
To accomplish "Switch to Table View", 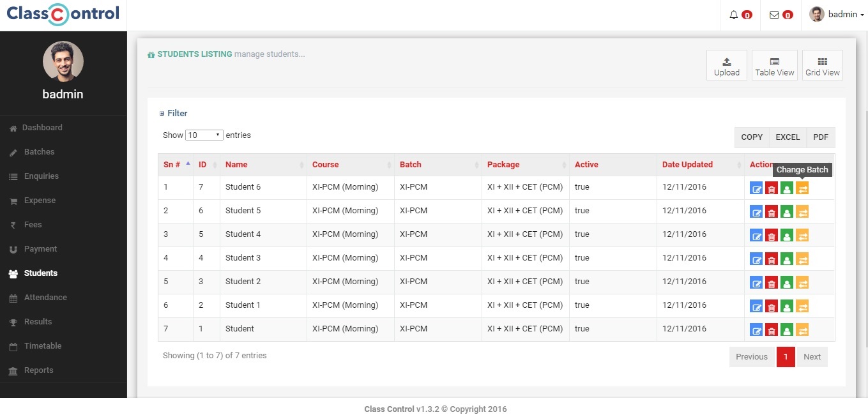I will point(775,65).
